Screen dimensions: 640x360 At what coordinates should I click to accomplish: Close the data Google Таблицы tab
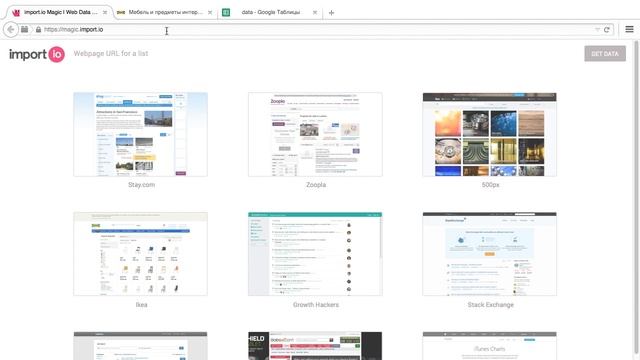tap(315, 13)
